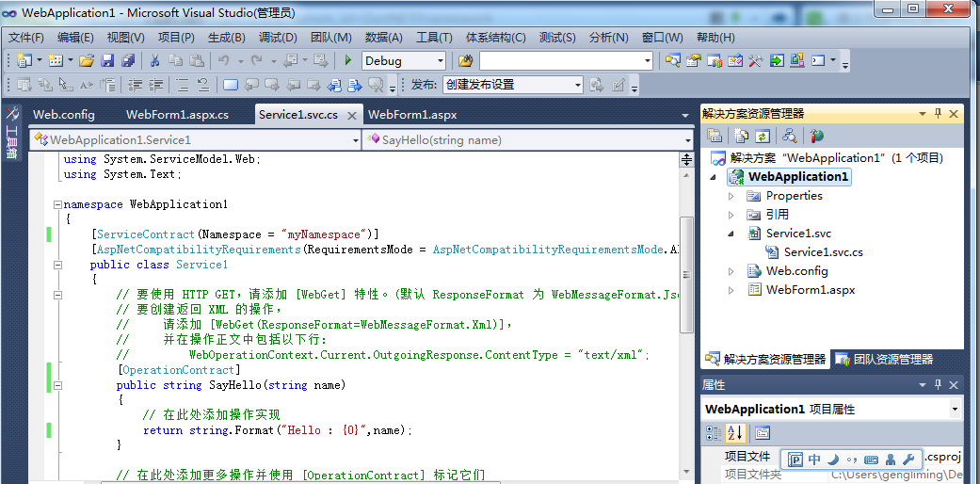Image resolution: width=980 pixels, height=484 pixels.
Task: Switch to the WebForm1.aspx.cs tab
Action: (x=178, y=115)
